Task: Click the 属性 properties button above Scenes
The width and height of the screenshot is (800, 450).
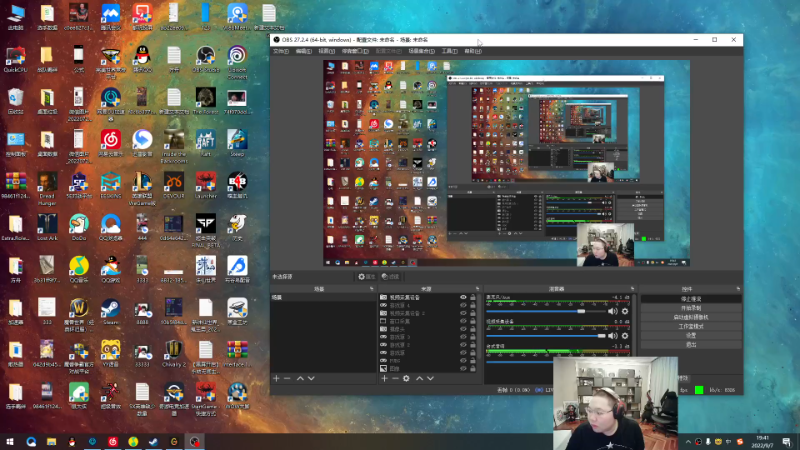Action: (366, 277)
